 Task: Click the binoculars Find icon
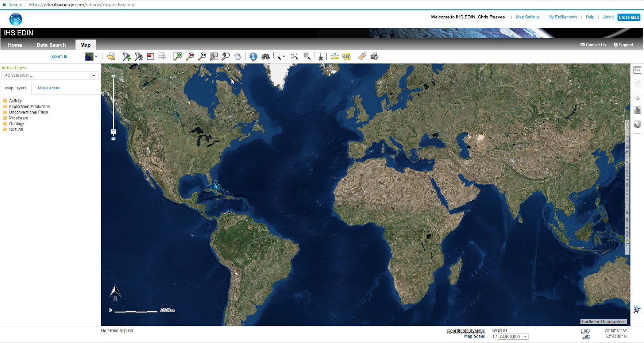tap(266, 57)
